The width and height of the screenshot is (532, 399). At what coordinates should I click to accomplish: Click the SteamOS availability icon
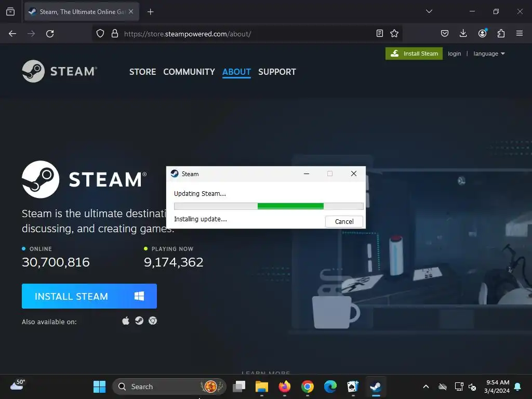[139, 321]
